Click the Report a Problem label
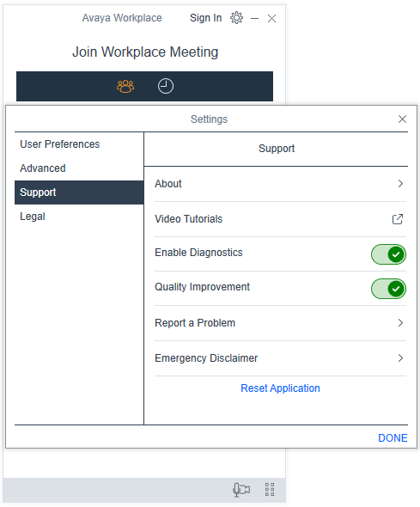 pyautogui.click(x=195, y=323)
